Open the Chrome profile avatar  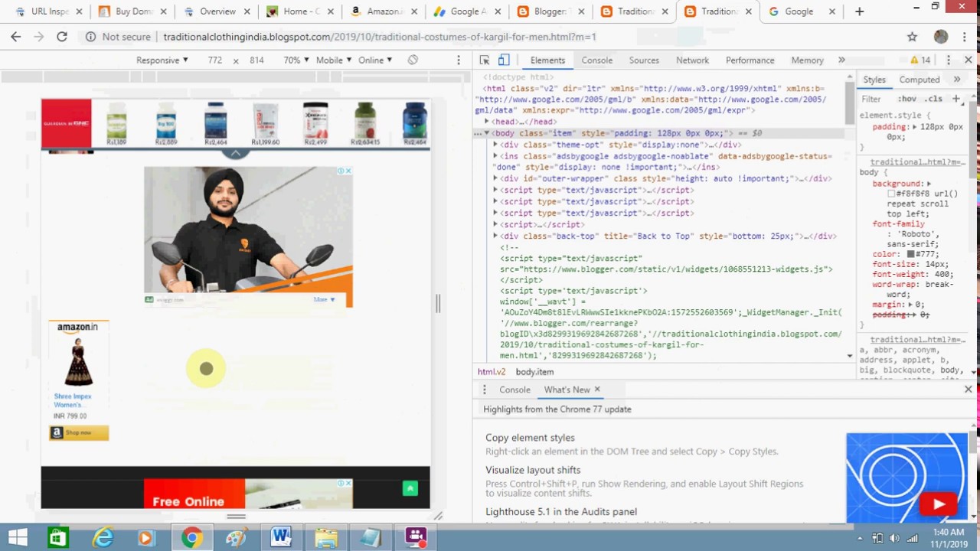tap(941, 36)
